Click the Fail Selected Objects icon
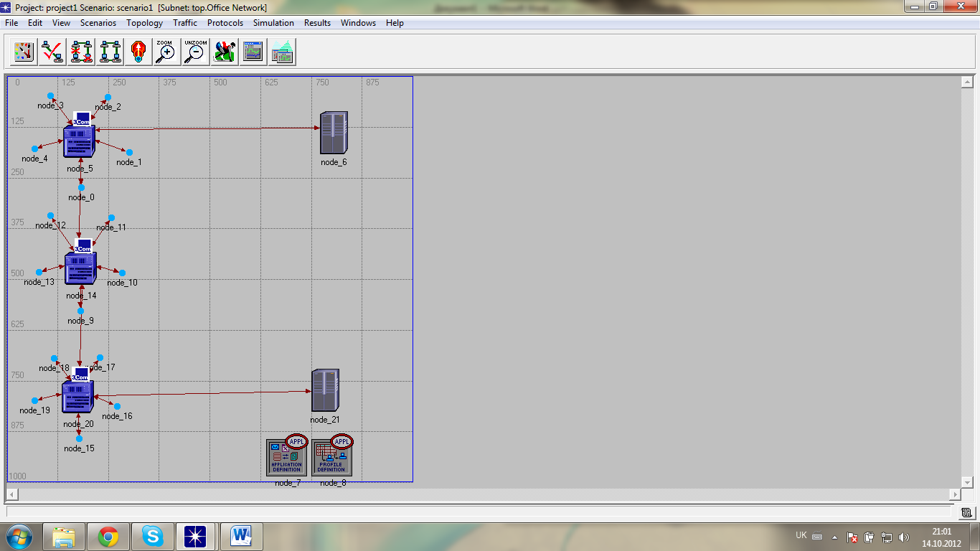The width and height of the screenshot is (980, 551). [x=80, y=52]
